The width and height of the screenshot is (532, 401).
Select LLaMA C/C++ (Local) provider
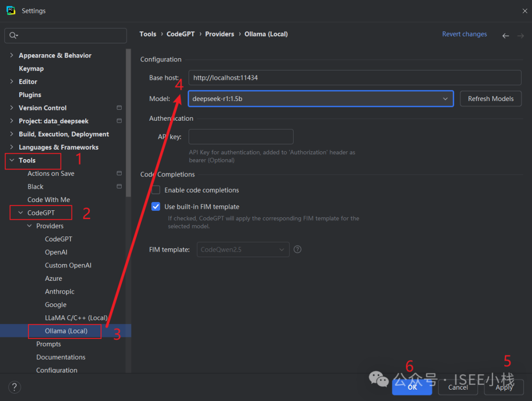tap(76, 318)
